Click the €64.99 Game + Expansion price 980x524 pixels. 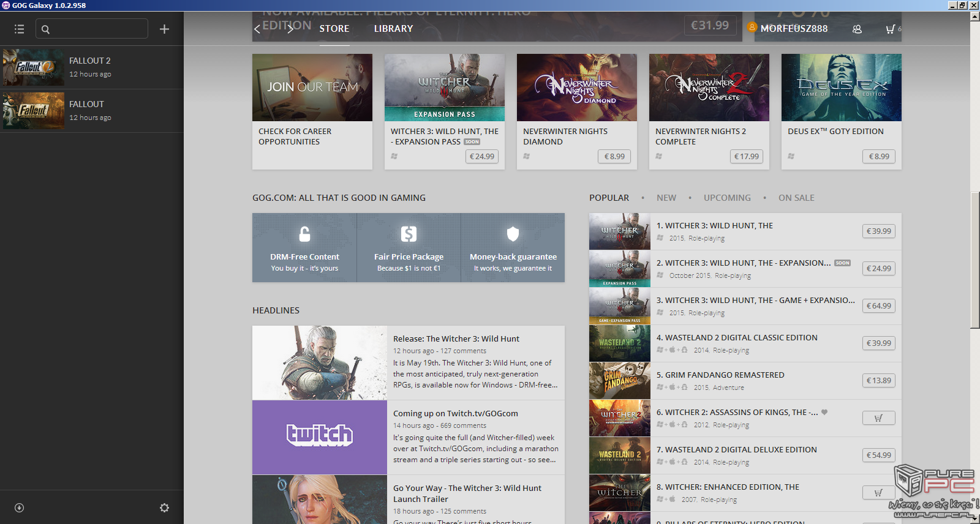(879, 306)
